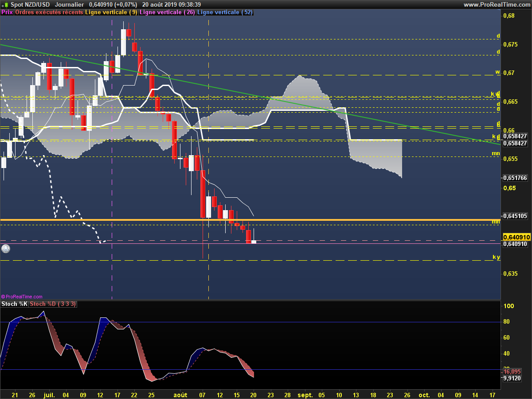Click the round alert icon on chart's left edge
Viewport: 532px width, 399px height.
click(x=5, y=249)
